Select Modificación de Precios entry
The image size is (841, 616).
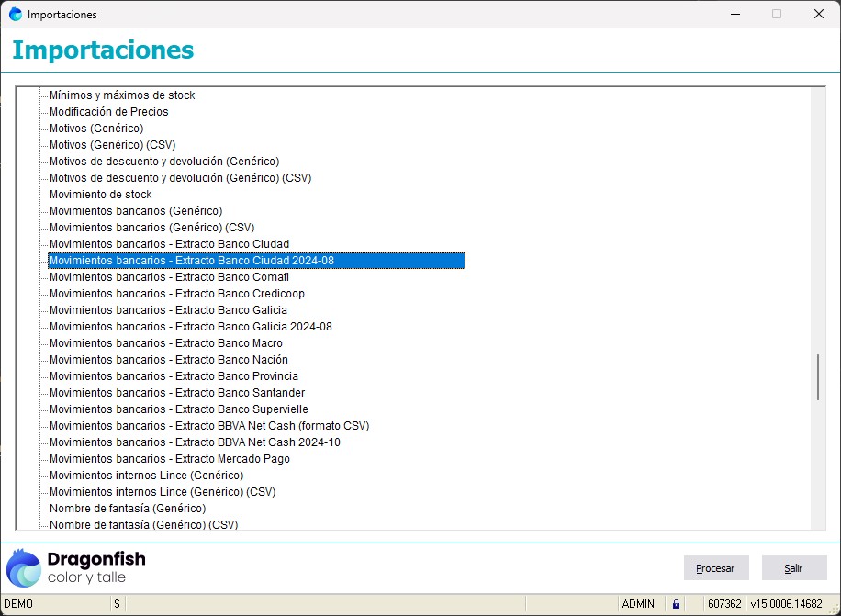(108, 112)
